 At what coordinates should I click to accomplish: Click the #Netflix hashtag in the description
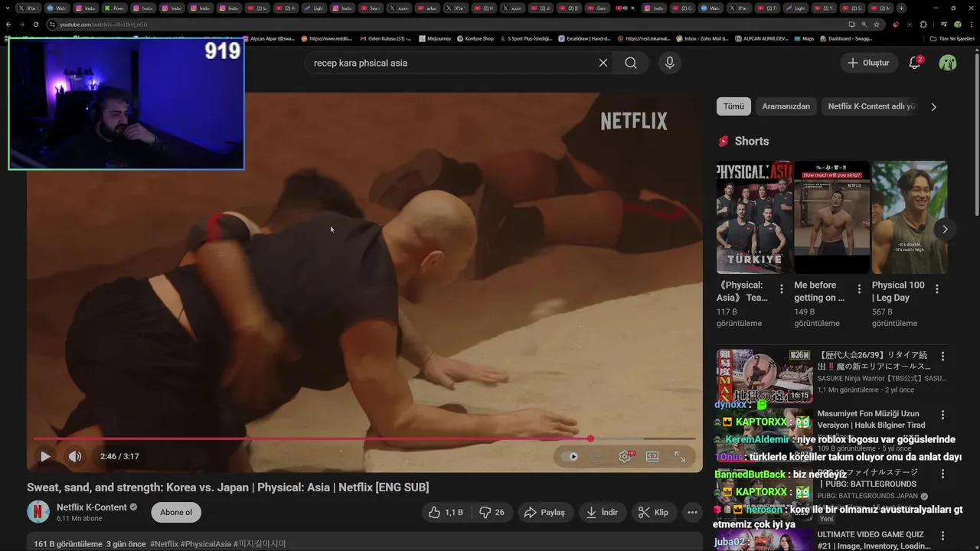[x=166, y=544]
